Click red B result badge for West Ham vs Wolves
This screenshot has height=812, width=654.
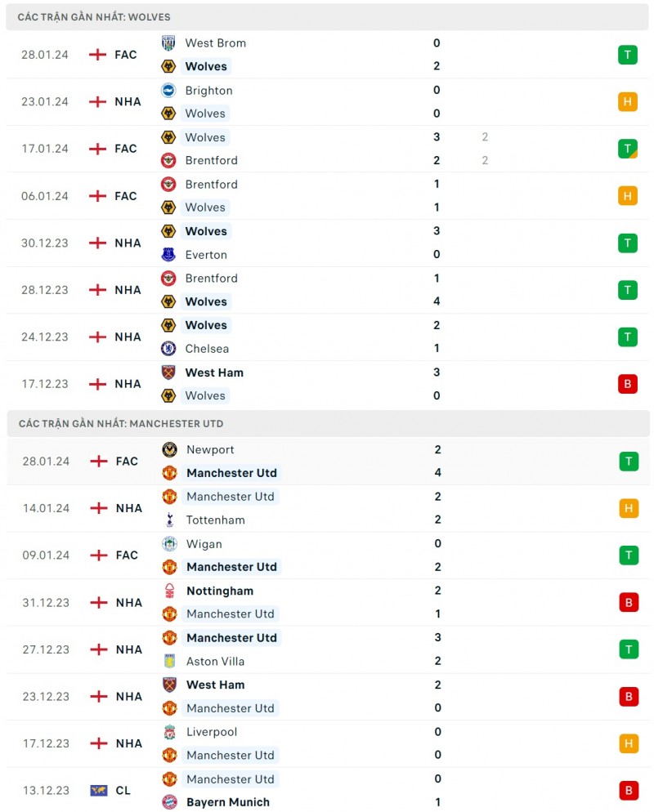click(627, 384)
